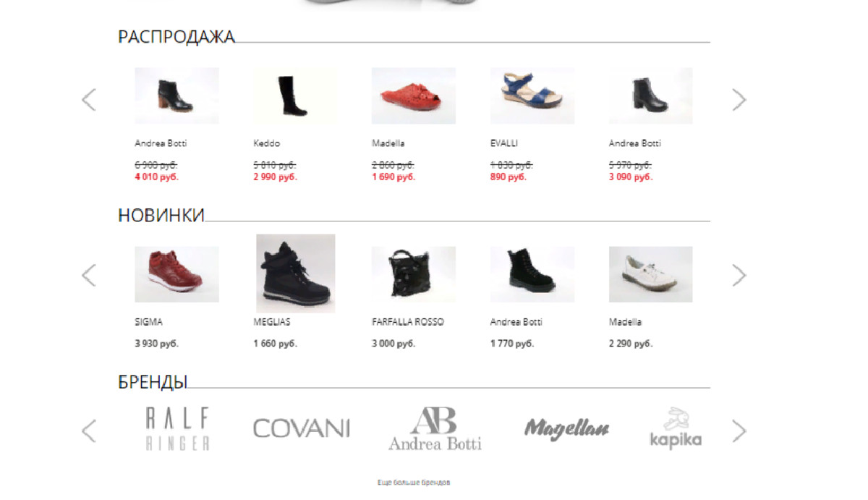View the blue EVALLI sandal product
868x500 pixels.
(532, 96)
